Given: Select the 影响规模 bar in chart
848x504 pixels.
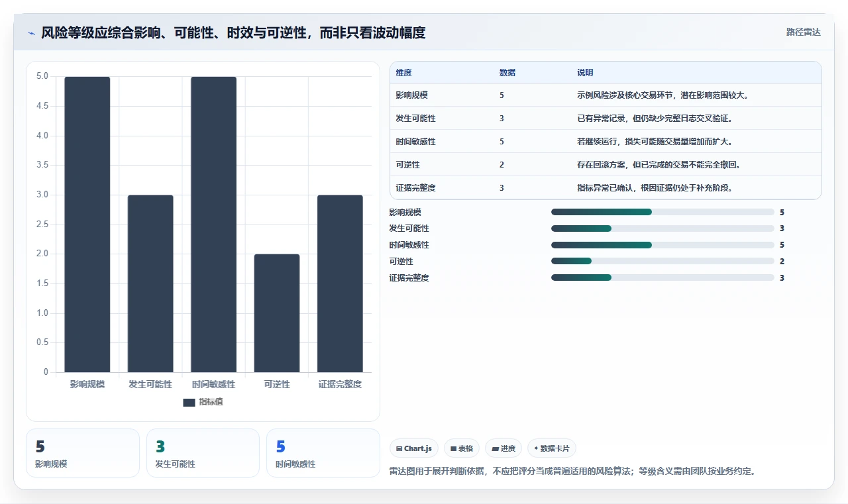Looking at the screenshot, I should (87, 225).
